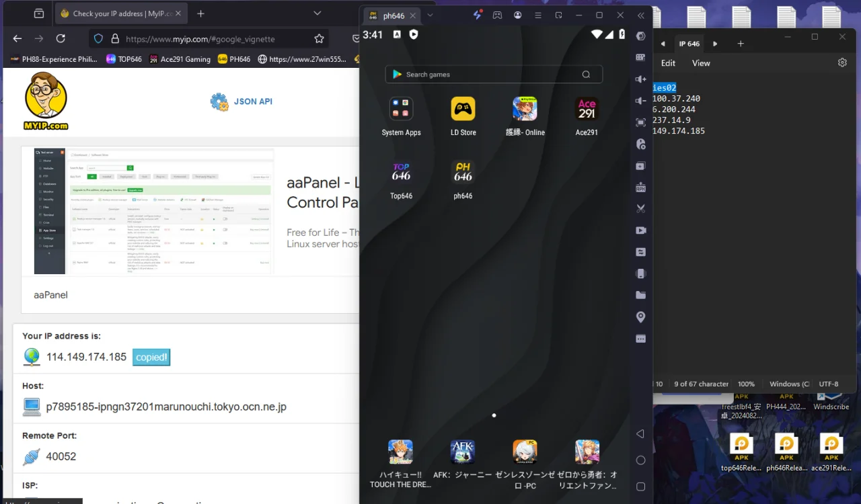Click the scissors screenshot icon in sidebar
Viewport: 861px width, 504px height.
pyautogui.click(x=640, y=209)
